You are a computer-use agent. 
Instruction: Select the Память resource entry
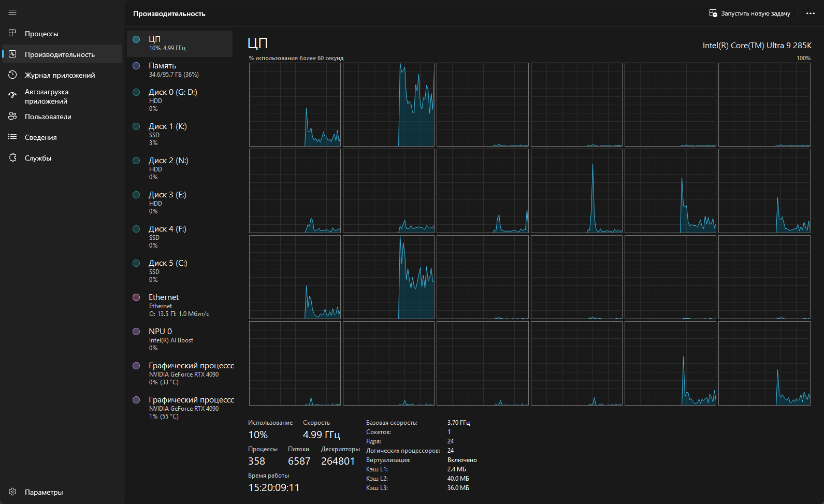[x=179, y=69]
